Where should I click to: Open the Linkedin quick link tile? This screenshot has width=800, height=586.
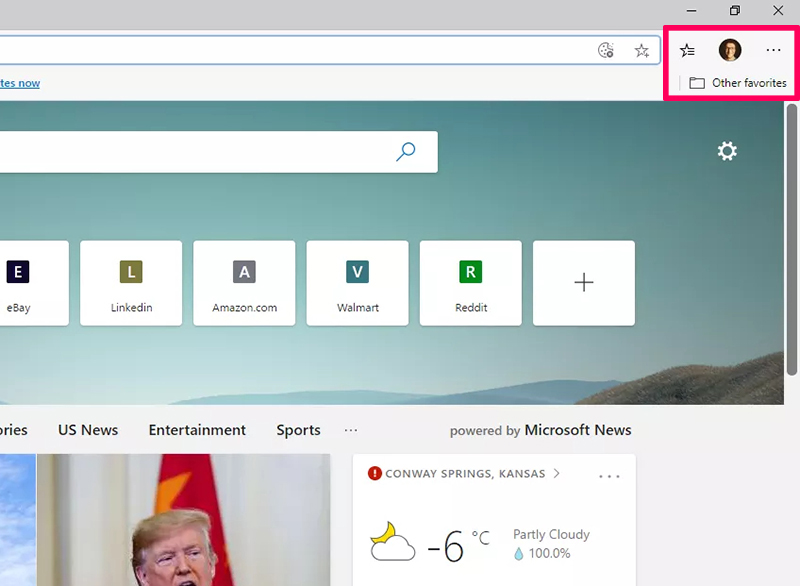[131, 283]
